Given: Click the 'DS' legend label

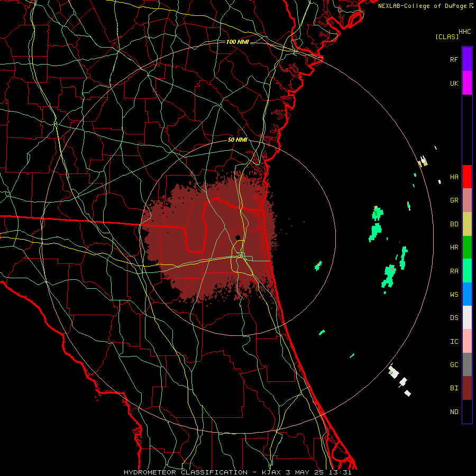Looking at the screenshot, I should (454, 318).
